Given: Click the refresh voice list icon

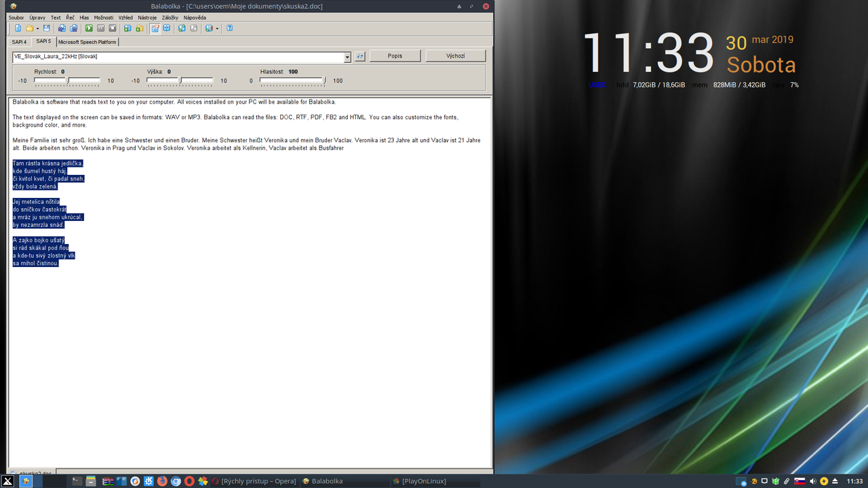Looking at the screenshot, I should point(360,56).
